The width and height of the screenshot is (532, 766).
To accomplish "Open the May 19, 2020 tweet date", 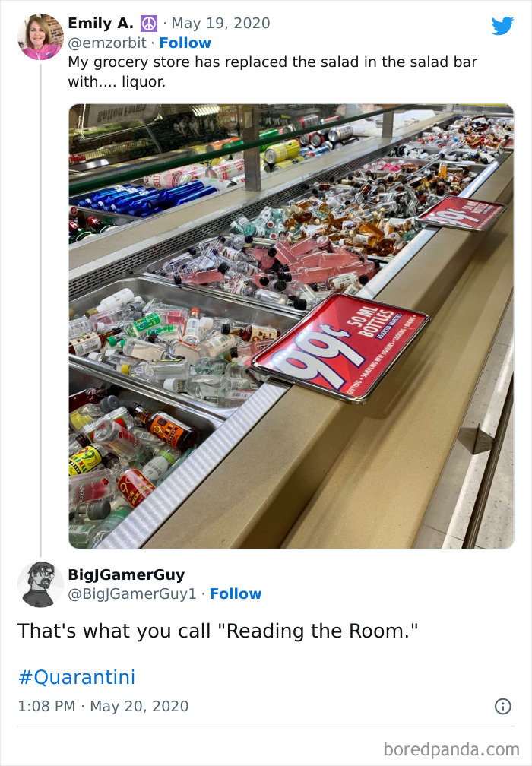I will 220,23.
